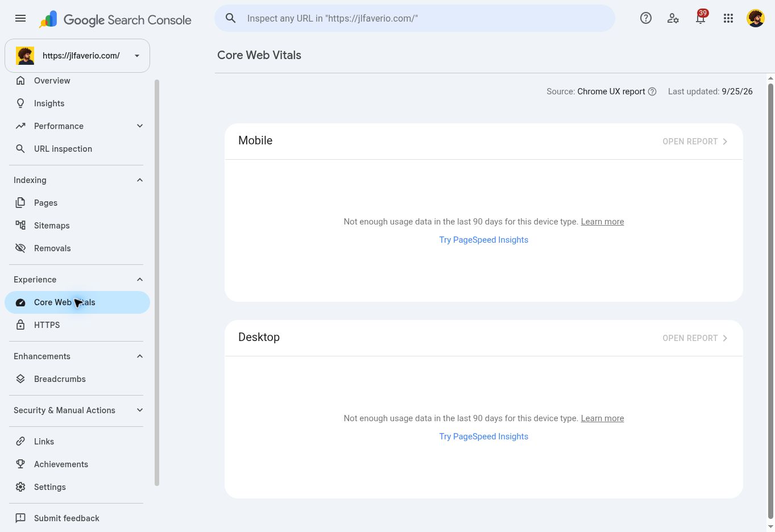This screenshot has height=532, width=775.
Task: Collapse the Indexing section
Action: click(x=140, y=180)
